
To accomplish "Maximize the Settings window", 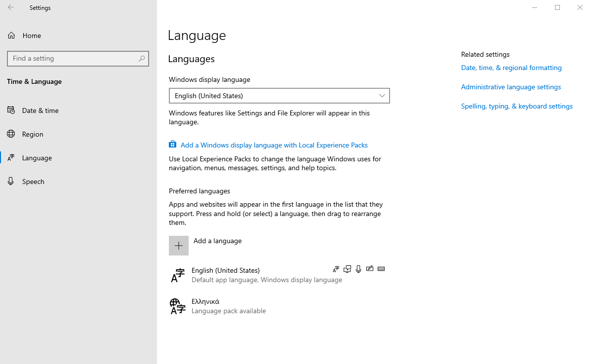I will click(x=557, y=7).
